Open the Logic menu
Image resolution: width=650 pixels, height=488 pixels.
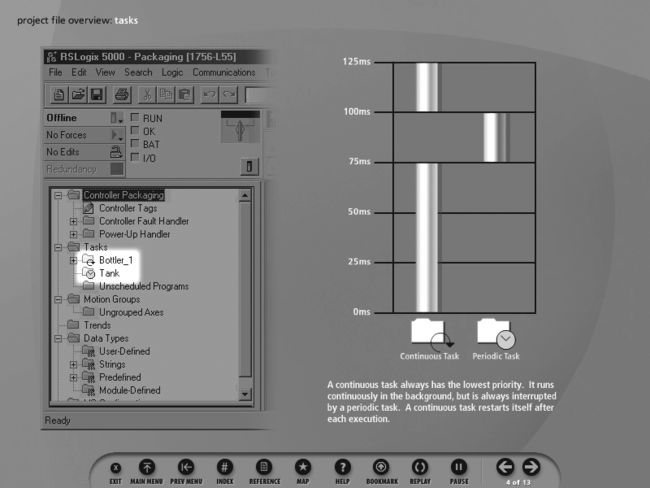(172, 72)
